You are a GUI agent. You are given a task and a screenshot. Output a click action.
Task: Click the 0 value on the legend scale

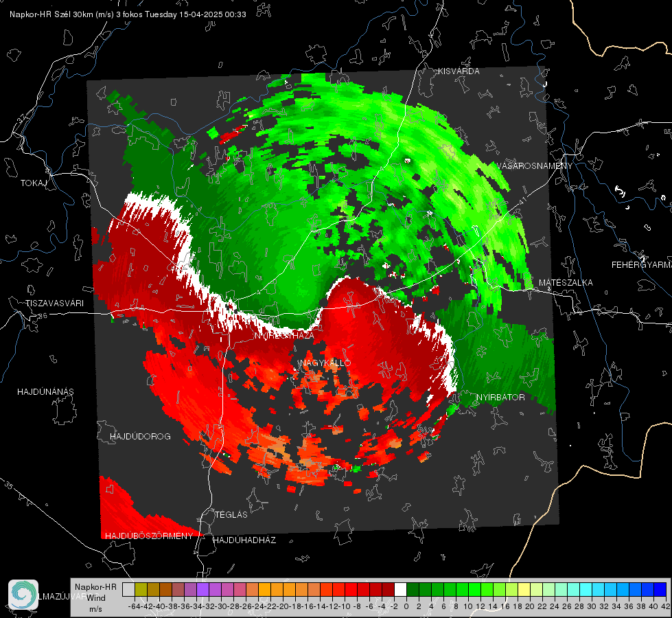click(x=406, y=606)
